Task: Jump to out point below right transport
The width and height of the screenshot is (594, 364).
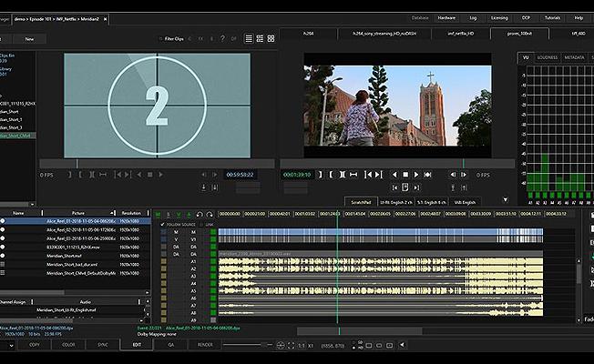Action: pos(416,187)
